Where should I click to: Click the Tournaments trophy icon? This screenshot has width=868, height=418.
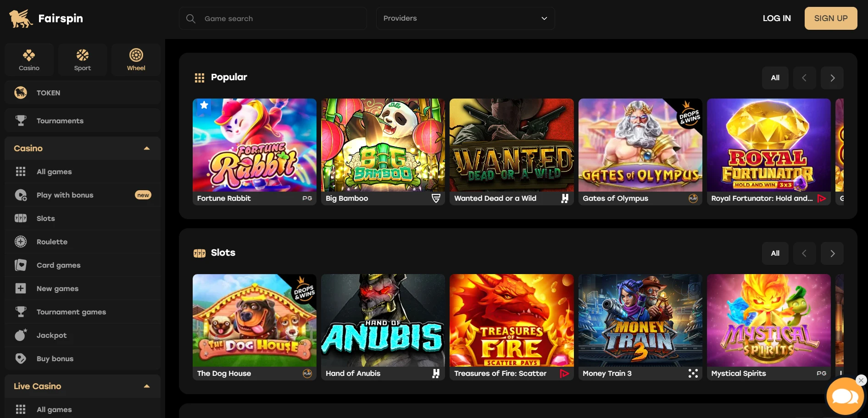21,121
